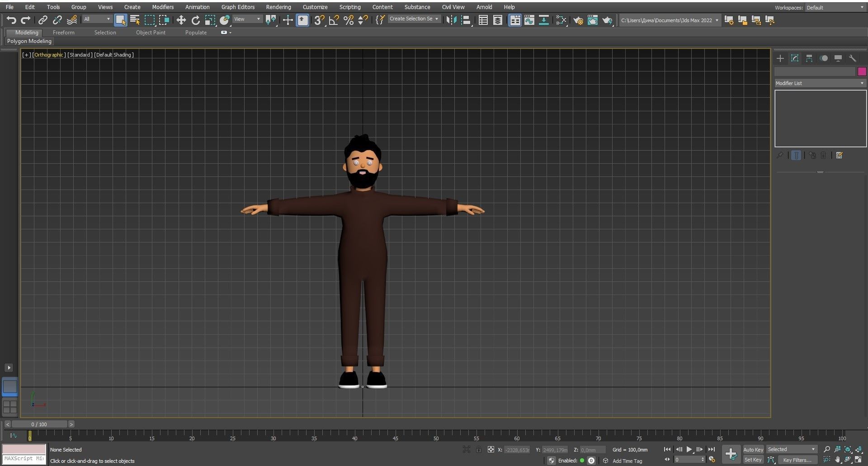Open the Curve Editor icon
The image size is (868, 466).
click(x=529, y=20)
